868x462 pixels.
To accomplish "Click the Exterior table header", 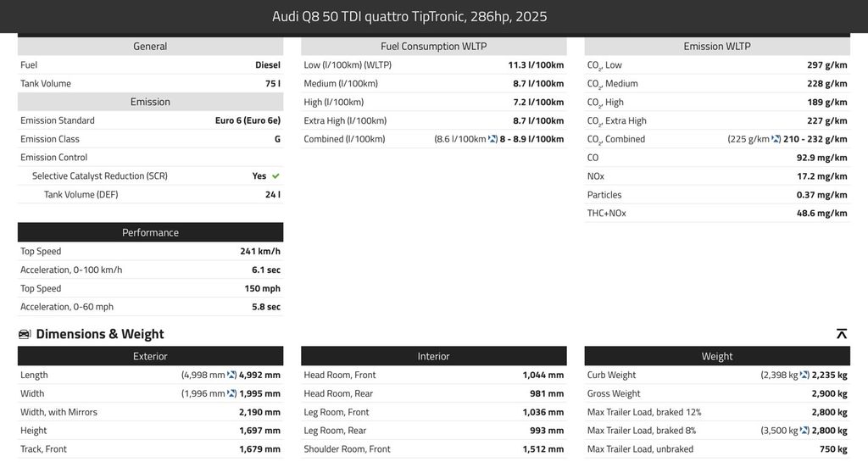I will (x=150, y=356).
